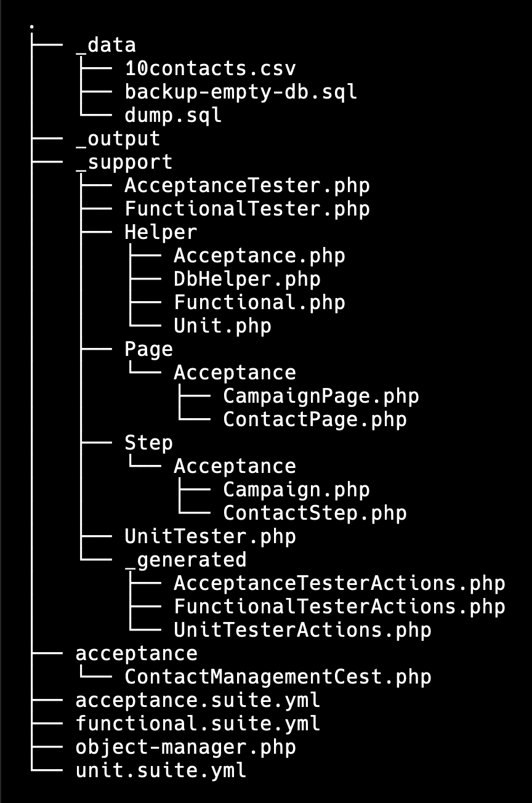Image resolution: width=532 pixels, height=803 pixels.
Task: Select AcceptanceTester.php file
Action: click(247, 185)
